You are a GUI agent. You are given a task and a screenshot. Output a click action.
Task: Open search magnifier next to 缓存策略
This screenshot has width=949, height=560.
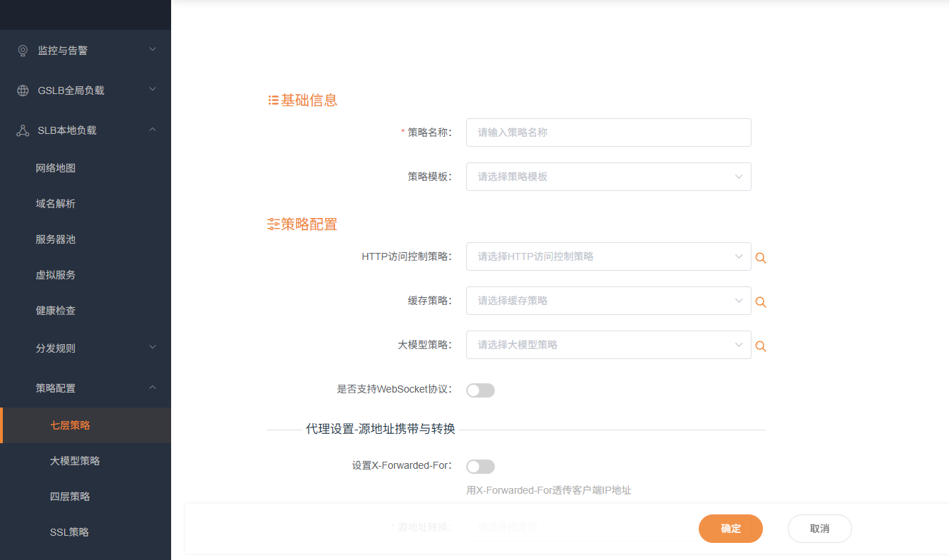coord(760,302)
